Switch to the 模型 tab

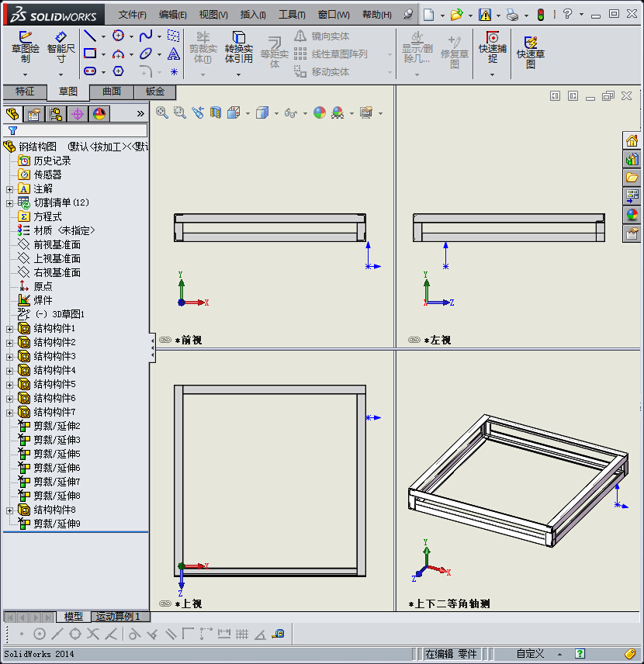coord(73,617)
